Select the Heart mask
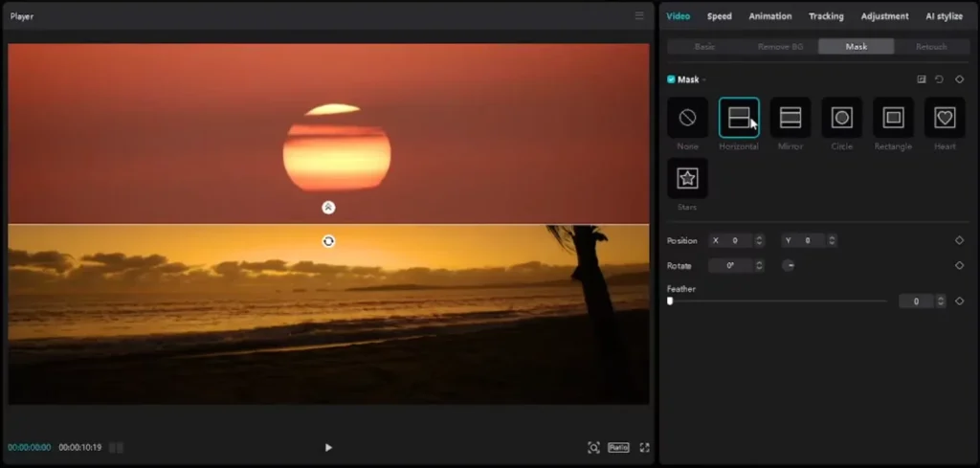980x468 pixels. pos(945,118)
